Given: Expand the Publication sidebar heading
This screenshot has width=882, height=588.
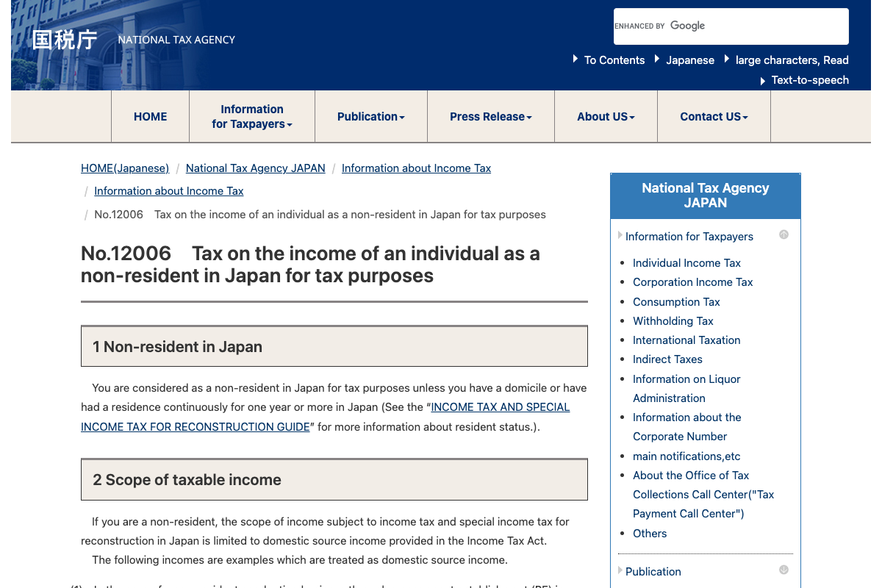Looking at the screenshot, I should pos(653,572).
